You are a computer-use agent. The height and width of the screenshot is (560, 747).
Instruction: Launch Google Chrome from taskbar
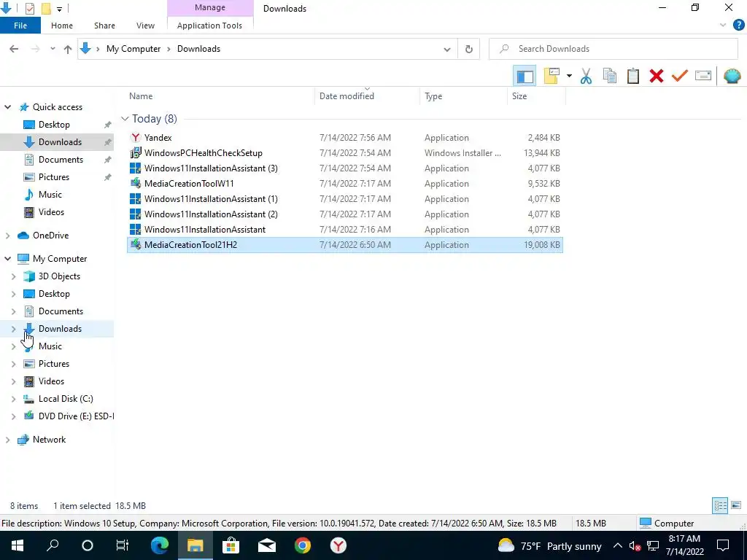(303, 545)
